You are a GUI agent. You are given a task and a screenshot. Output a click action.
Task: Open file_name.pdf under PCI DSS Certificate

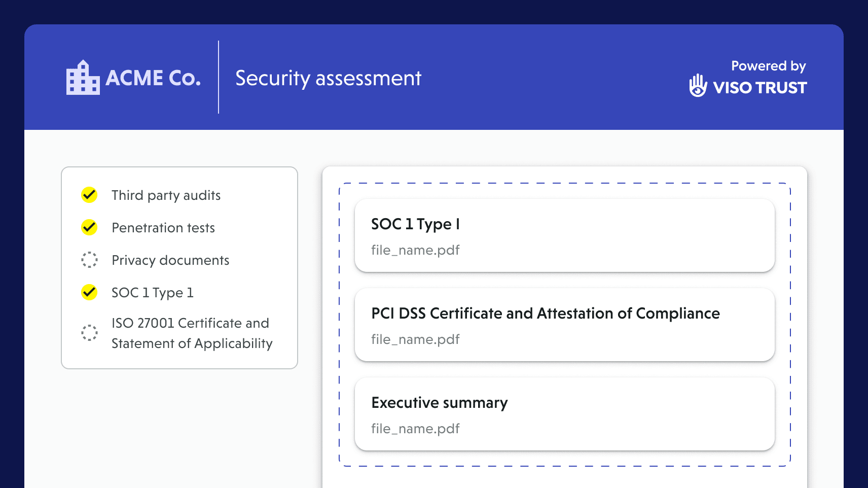415,339
